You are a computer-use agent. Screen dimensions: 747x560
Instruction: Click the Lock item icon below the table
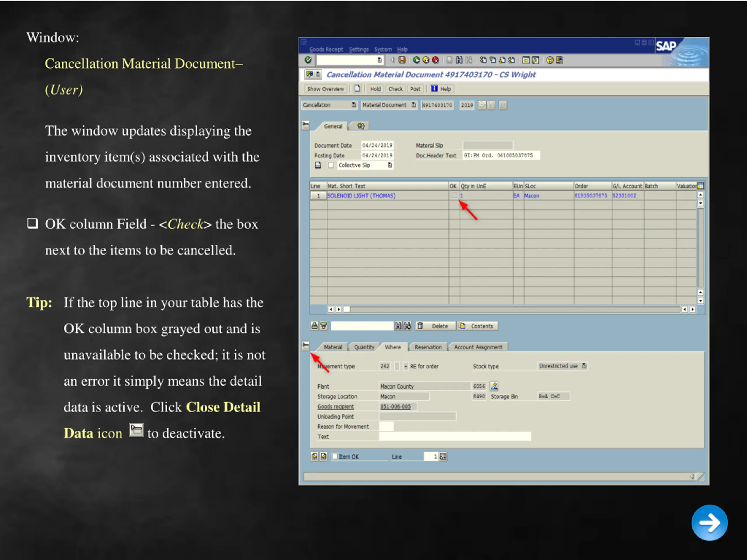click(314, 326)
